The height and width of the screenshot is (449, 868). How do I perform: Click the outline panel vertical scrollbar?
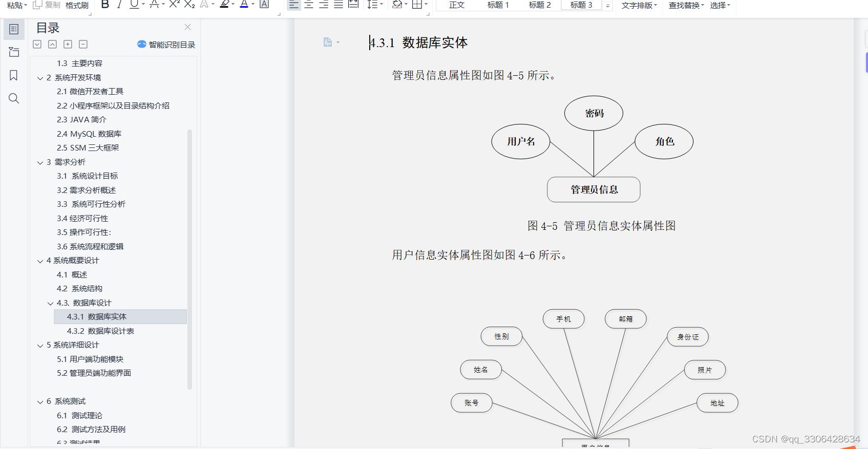(189, 259)
